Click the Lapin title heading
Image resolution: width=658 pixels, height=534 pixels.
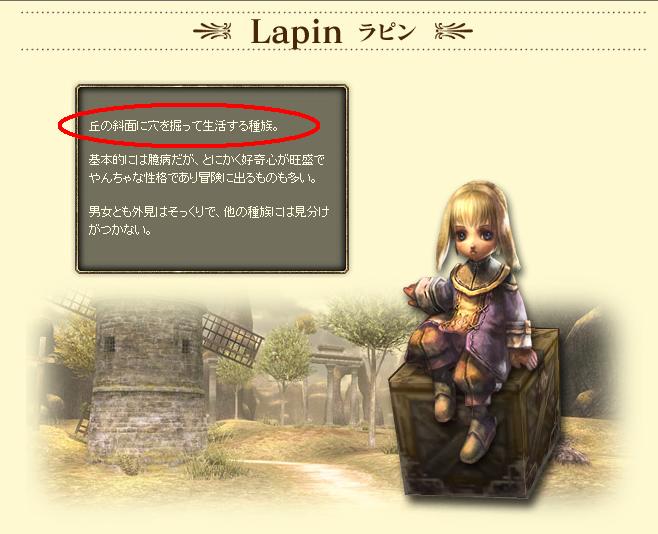(x=297, y=32)
